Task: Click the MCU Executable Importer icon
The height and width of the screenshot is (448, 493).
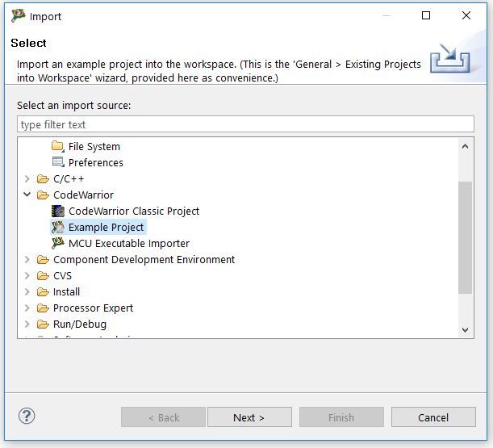Action: 58,243
